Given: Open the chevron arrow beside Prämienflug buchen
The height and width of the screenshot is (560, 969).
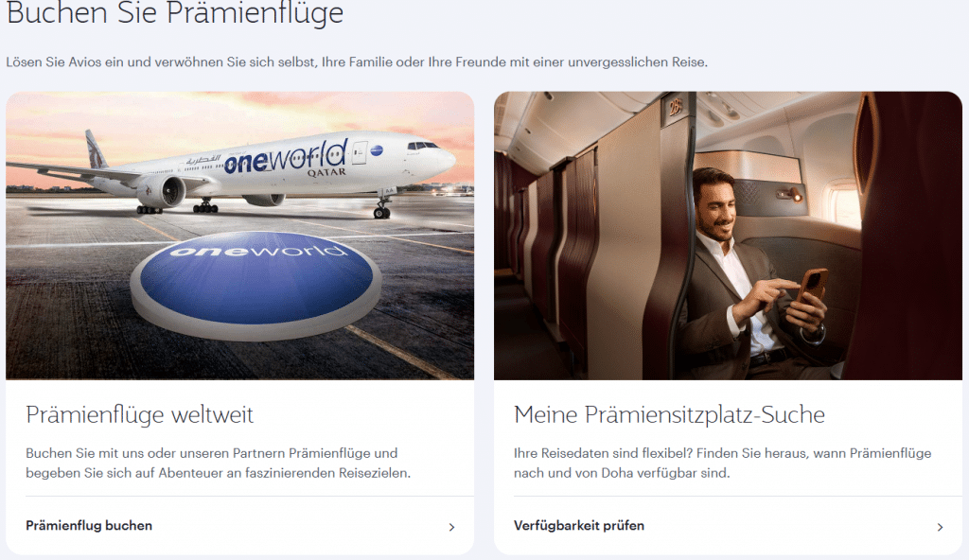Looking at the screenshot, I should point(451,527).
